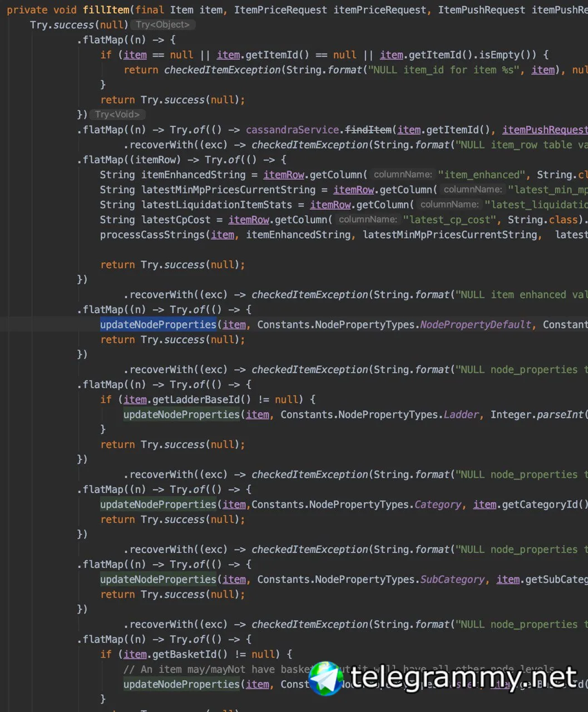Image resolution: width=588 pixels, height=712 pixels.
Task: Open the telegrammy.net watermark link
Action: click(464, 678)
